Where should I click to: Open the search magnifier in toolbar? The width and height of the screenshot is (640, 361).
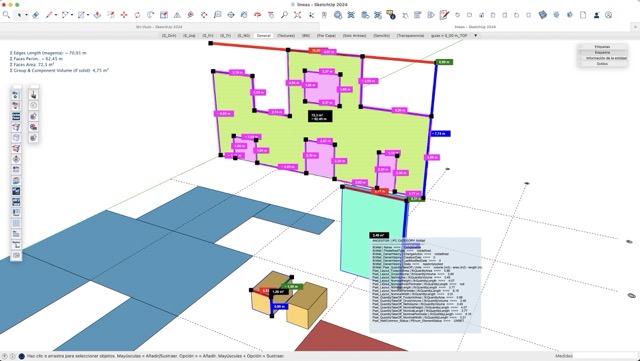6,15
